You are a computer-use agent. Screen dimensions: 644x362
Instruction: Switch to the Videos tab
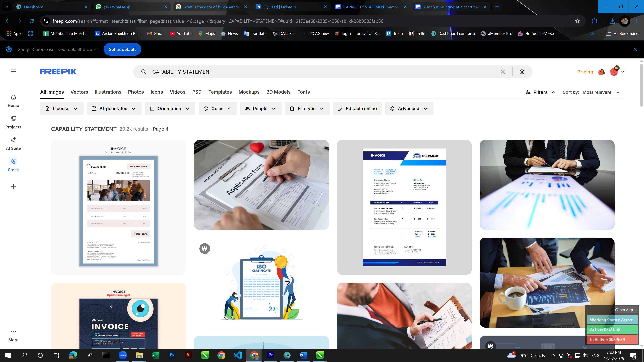pos(177,92)
